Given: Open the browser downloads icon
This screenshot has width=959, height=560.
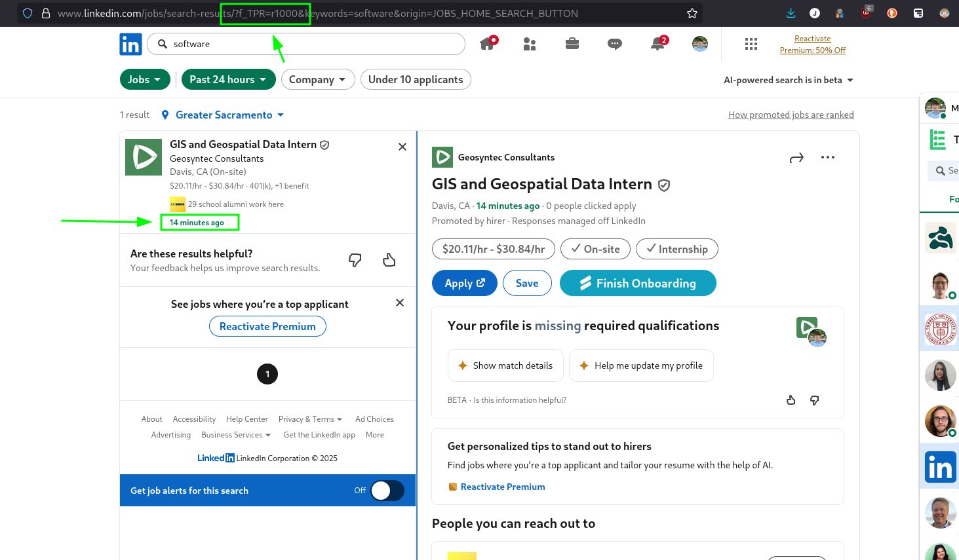Looking at the screenshot, I should coord(791,13).
